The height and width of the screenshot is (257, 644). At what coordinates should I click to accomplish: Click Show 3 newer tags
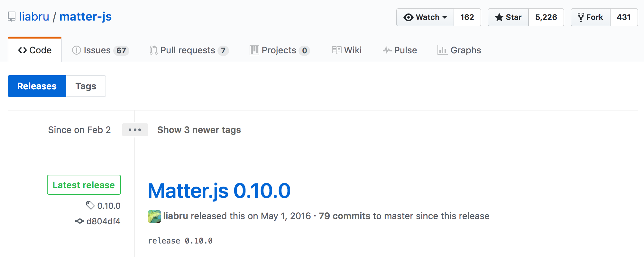199,130
